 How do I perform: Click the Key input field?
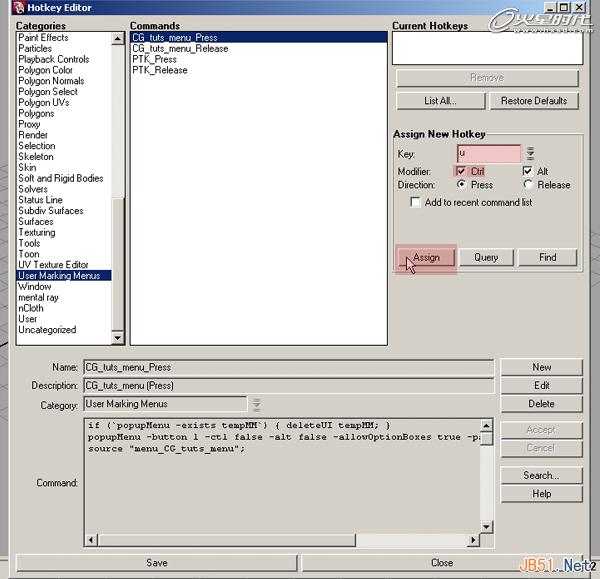[x=489, y=153]
